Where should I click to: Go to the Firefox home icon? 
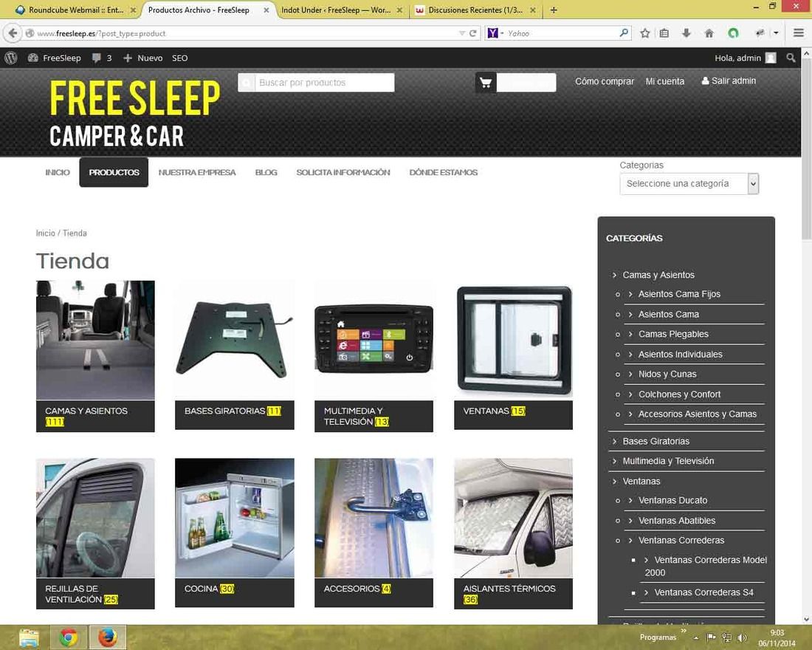point(709,33)
